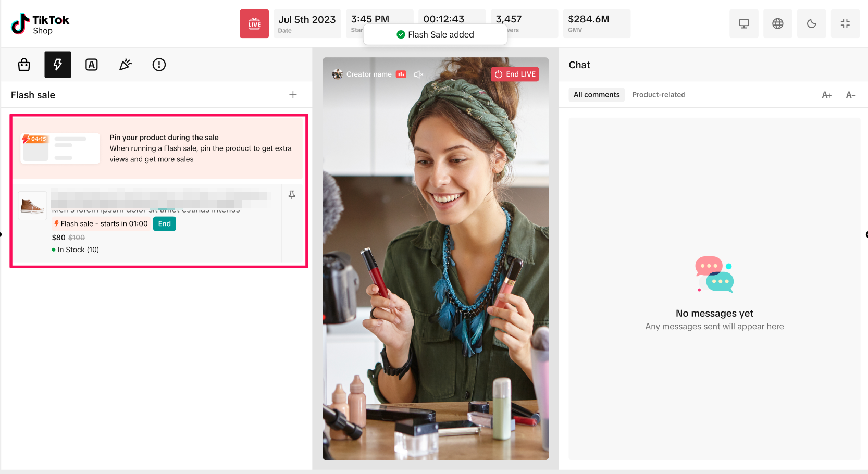Switch to the All comments tab

click(x=597, y=95)
